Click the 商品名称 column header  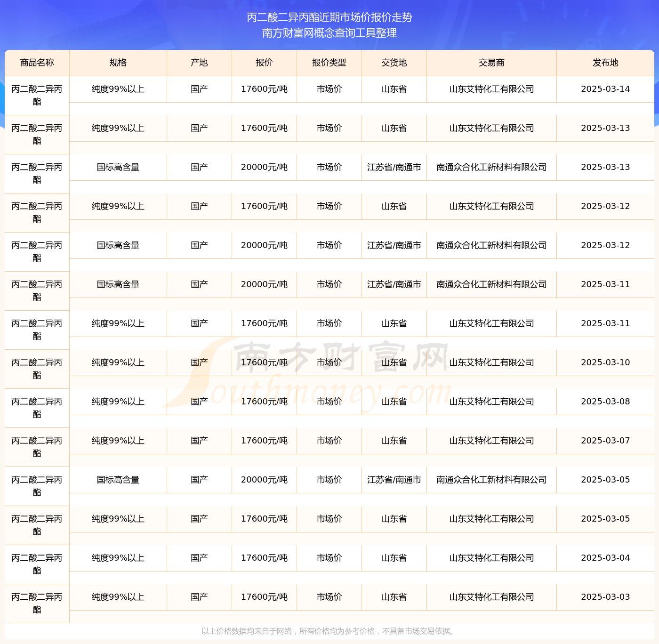(37, 63)
